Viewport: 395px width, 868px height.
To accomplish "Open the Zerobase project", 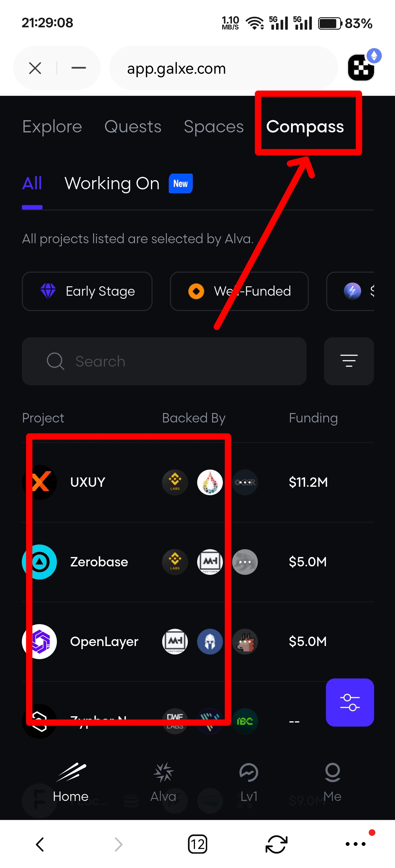I will point(99,562).
